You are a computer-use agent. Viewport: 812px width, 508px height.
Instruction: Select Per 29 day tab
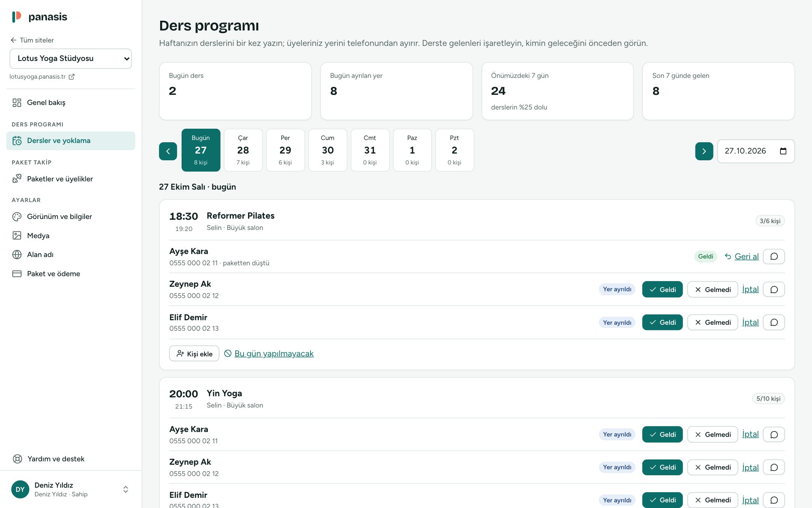click(285, 150)
